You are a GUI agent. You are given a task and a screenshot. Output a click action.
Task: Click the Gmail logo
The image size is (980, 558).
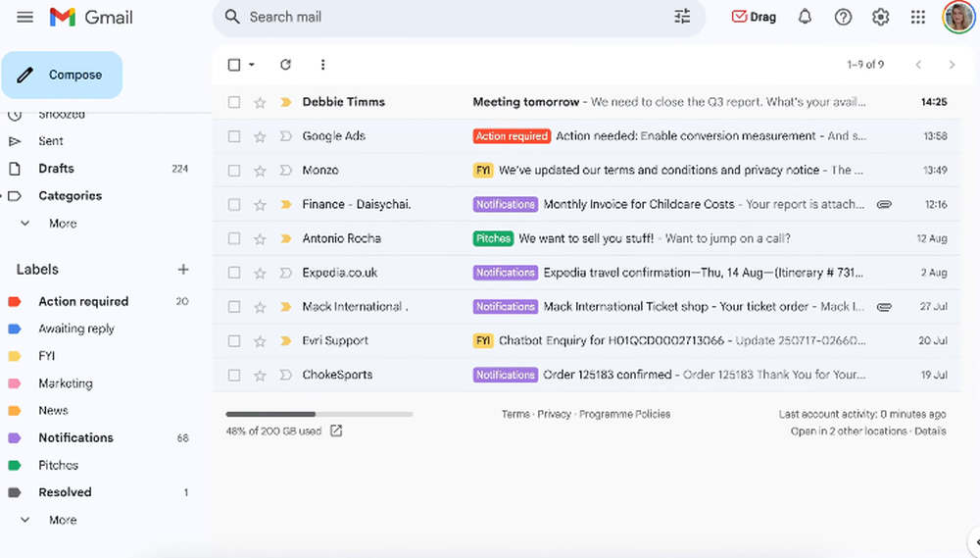pos(91,17)
